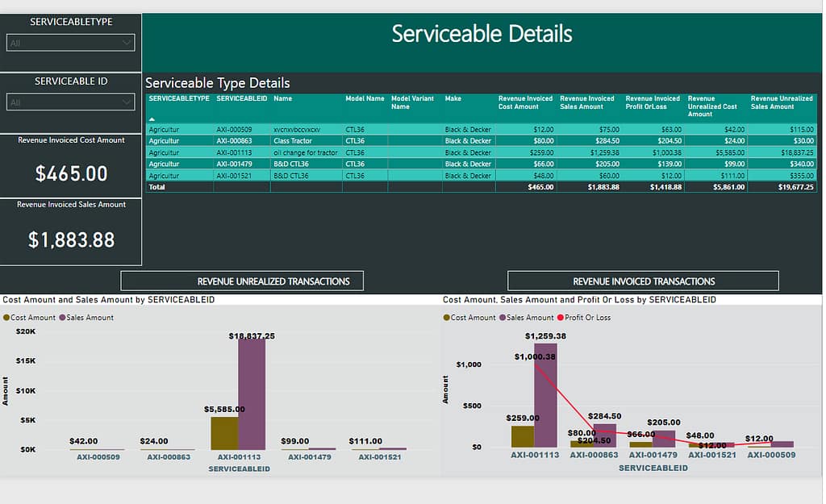
Task: Click the purple $18,837.25 sales bar
Action: (x=252, y=394)
